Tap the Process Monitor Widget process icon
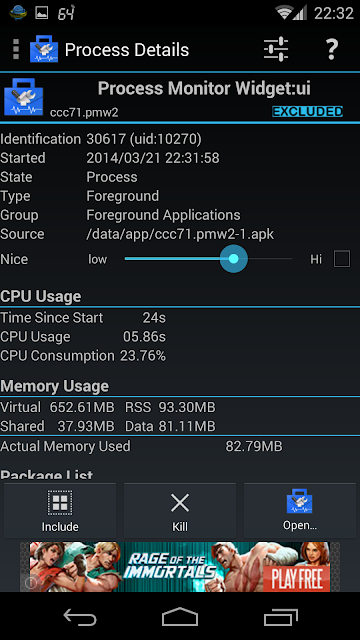Image resolution: width=360 pixels, height=640 pixels. 24,97
